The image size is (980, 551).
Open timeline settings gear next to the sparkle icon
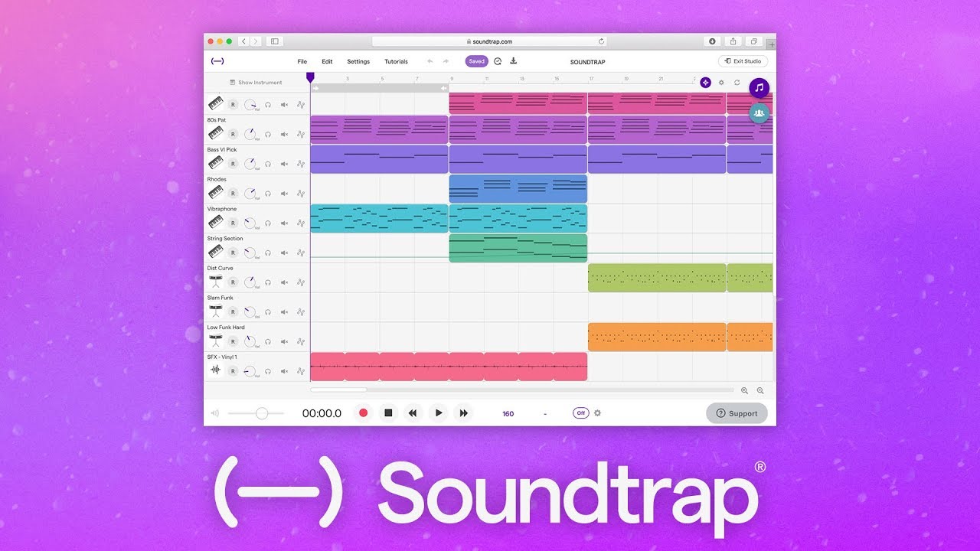pos(721,83)
